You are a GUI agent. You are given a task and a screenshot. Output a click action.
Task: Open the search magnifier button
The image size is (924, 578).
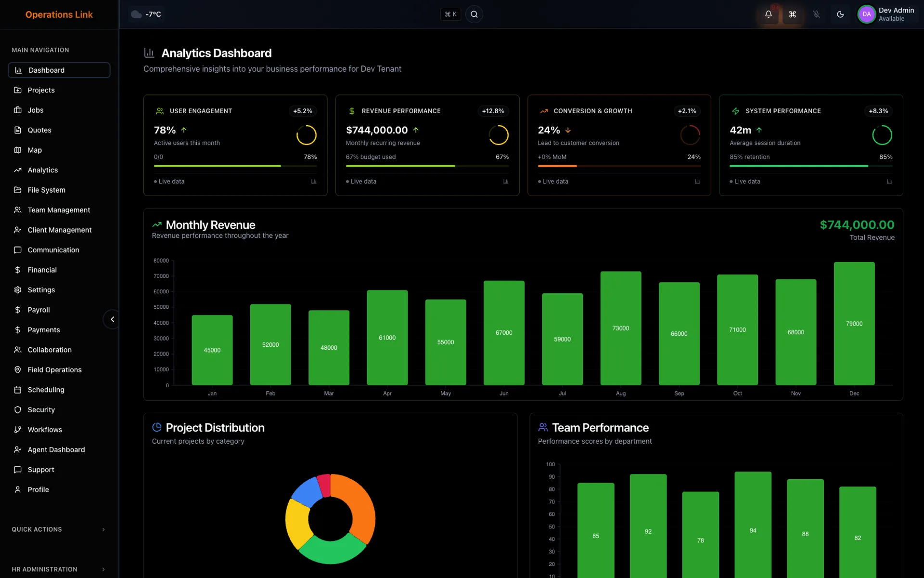pos(474,14)
